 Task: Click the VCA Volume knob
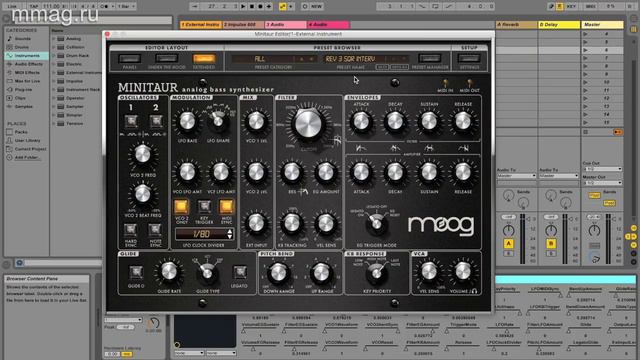pyautogui.click(x=463, y=272)
